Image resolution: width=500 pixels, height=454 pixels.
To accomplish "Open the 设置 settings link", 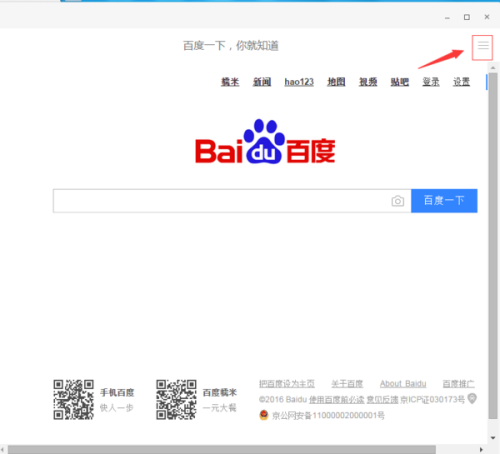I will pos(461,82).
